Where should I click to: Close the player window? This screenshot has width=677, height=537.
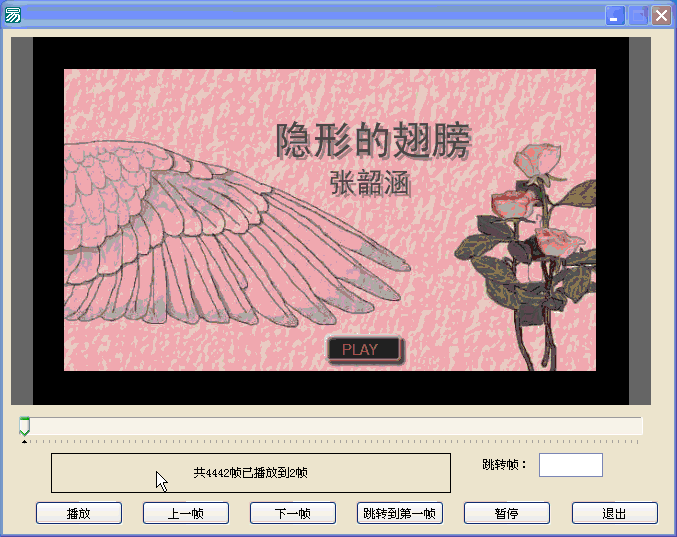(x=661, y=16)
